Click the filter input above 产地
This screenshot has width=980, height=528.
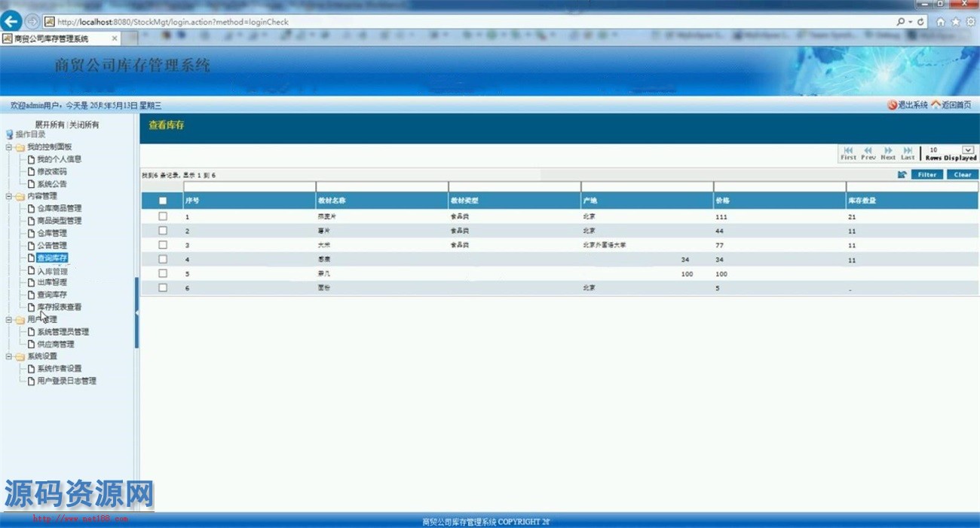point(647,186)
